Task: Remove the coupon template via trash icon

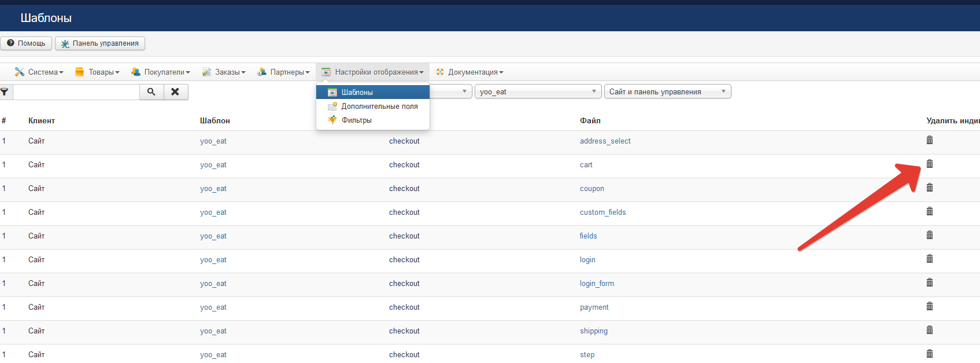Action: (x=930, y=188)
